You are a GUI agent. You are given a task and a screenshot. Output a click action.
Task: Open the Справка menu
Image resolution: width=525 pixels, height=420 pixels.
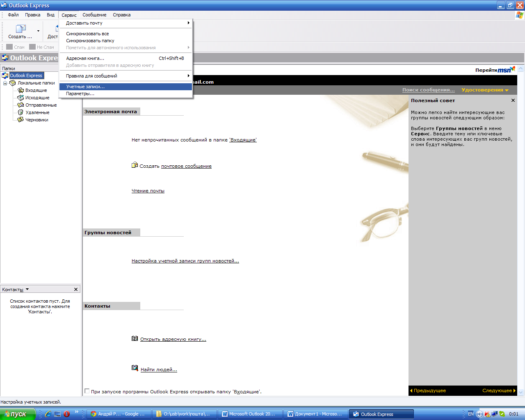click(122, 15)
